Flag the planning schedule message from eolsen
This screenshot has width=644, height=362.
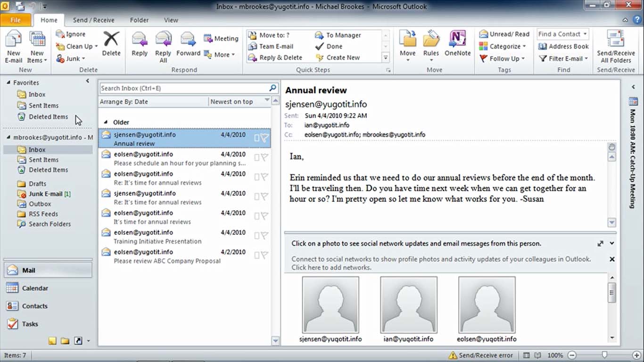tap(264, 157)
